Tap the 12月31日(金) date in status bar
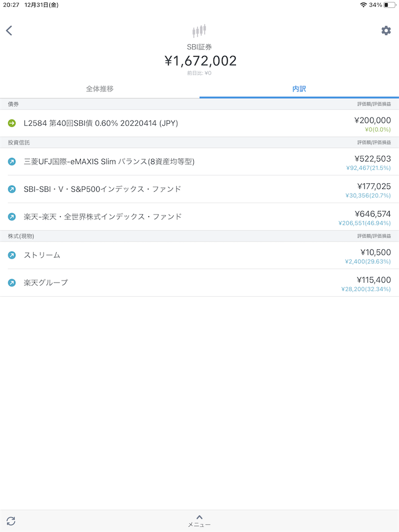 point(42,5)
